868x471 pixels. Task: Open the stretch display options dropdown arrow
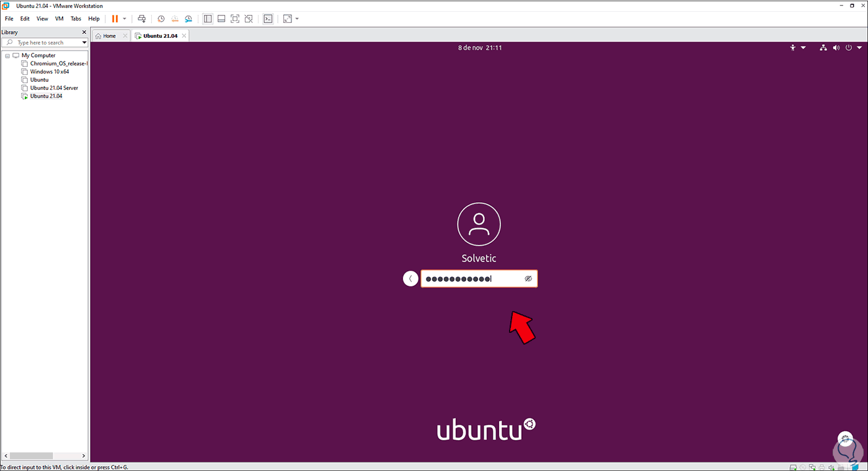297,19
